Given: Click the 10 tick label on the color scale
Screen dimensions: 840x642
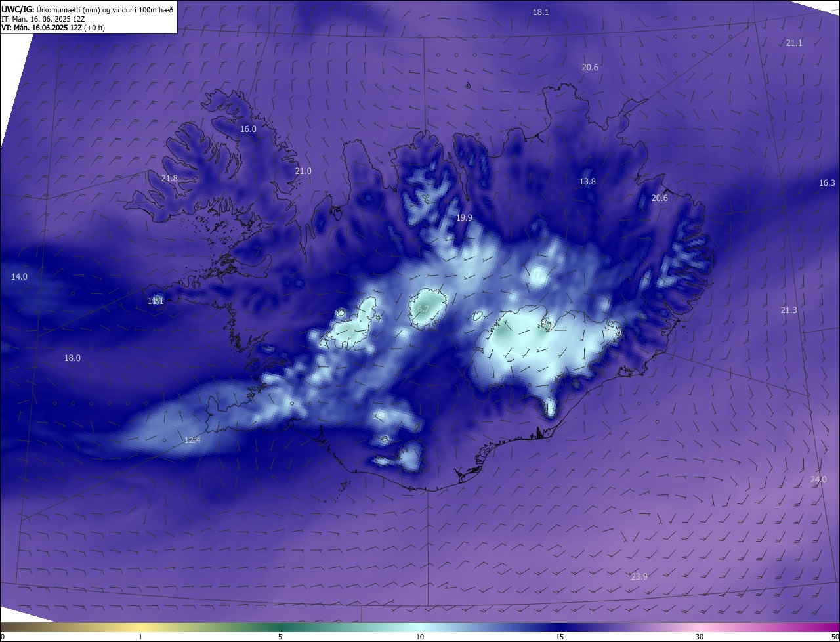Looking at the screenshot, I should pyautogui.click(x=420, y=637).
